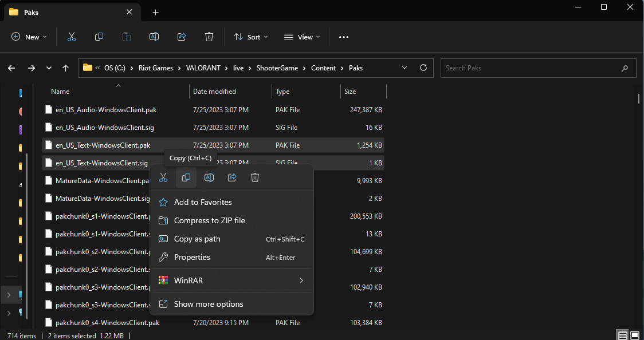Click the folder icon in the address bar
The image size is (644, 340).
tap(88, 68)
